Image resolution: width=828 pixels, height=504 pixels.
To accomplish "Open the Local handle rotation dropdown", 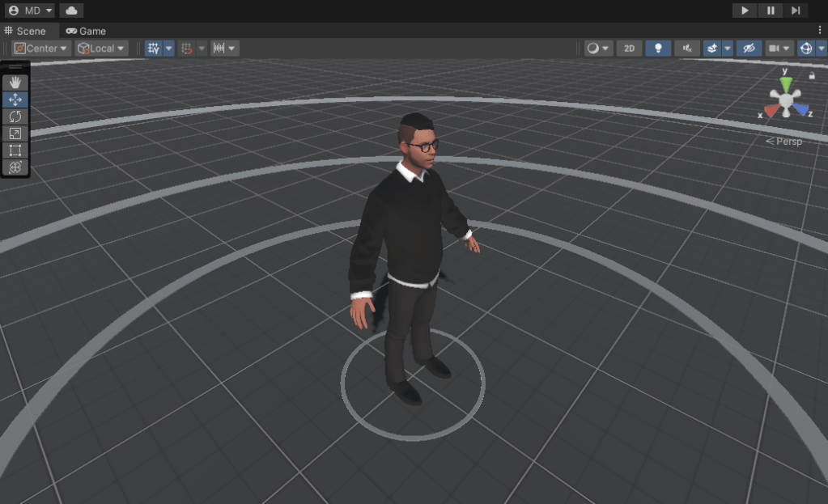I will pos(101,49).
